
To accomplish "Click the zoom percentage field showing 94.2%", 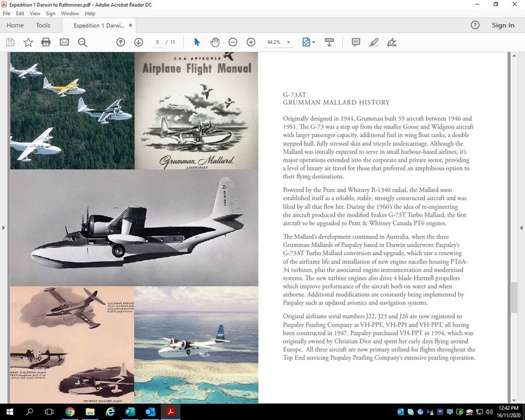I will tap(274, 42).
